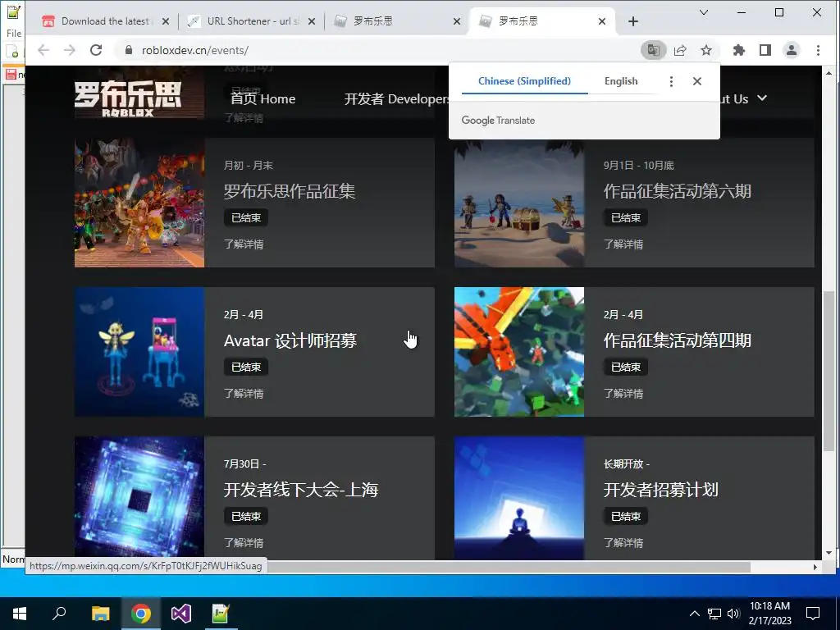
Task: Click the Avatar 设计师招募 thumbnail
Action: (139, 352)
